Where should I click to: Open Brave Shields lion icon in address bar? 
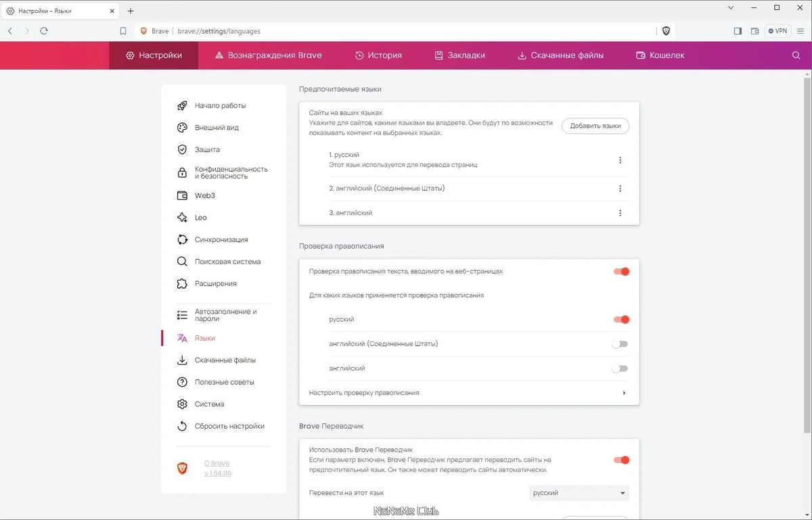[666, 31]
